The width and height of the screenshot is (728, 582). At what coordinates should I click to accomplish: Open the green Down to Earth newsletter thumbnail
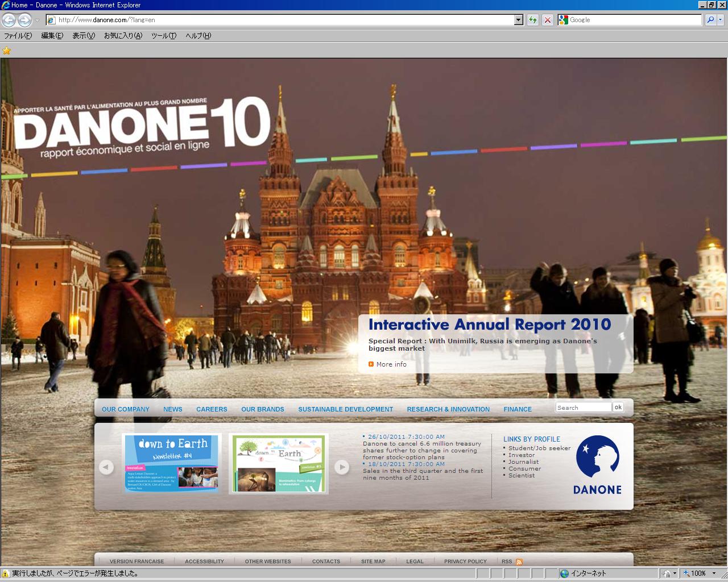coord(279,463)
